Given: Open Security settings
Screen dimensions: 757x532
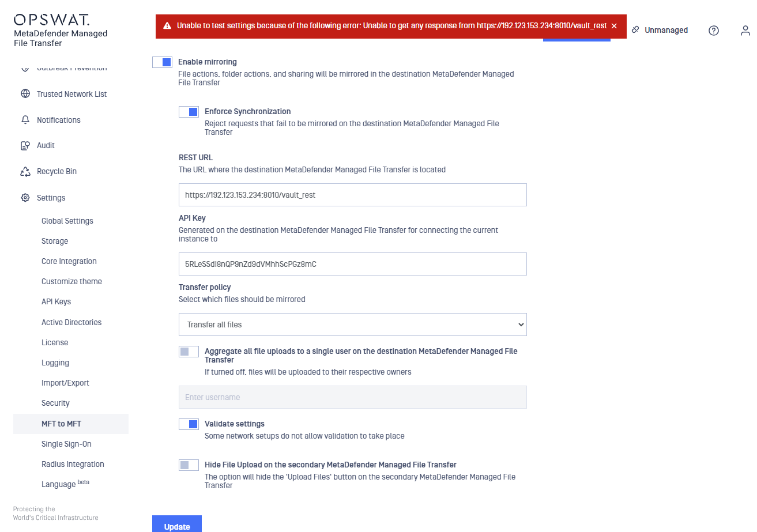Looking at the screenshot, I should (x=55, y=403).
